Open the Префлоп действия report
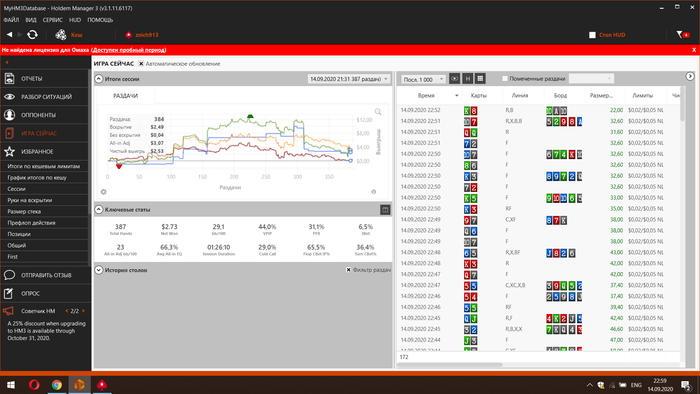 pyautogui.click(x=31, y=223)
